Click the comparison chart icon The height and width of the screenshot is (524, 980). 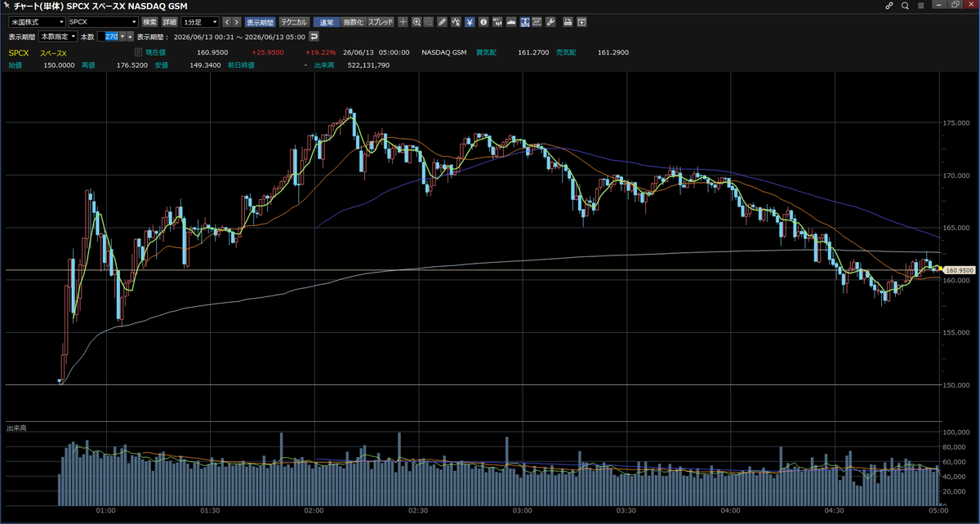pyautogui.click(x=537, y=22)
